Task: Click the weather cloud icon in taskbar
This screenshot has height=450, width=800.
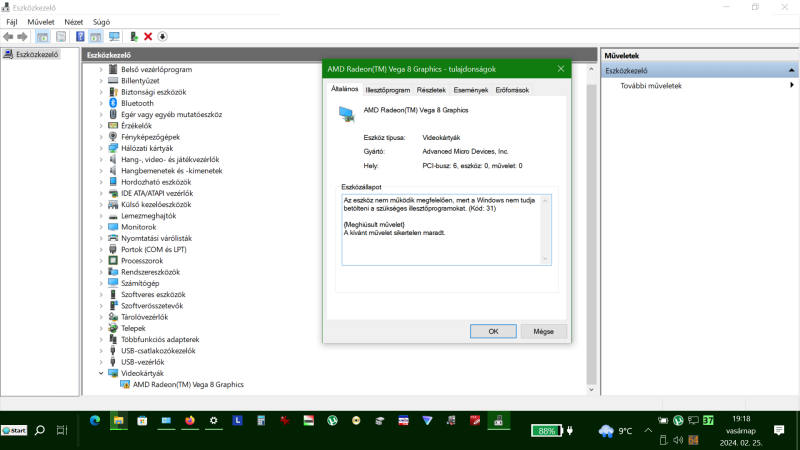Action: (606, 431)
